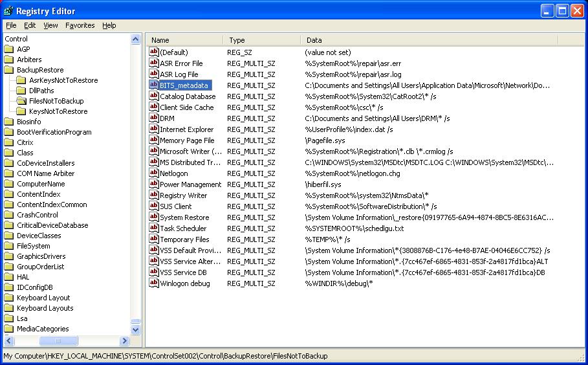Select the ComputerName key
Image resolution: width=588 pixels, height=365 pixels.
tap(41, 184)
